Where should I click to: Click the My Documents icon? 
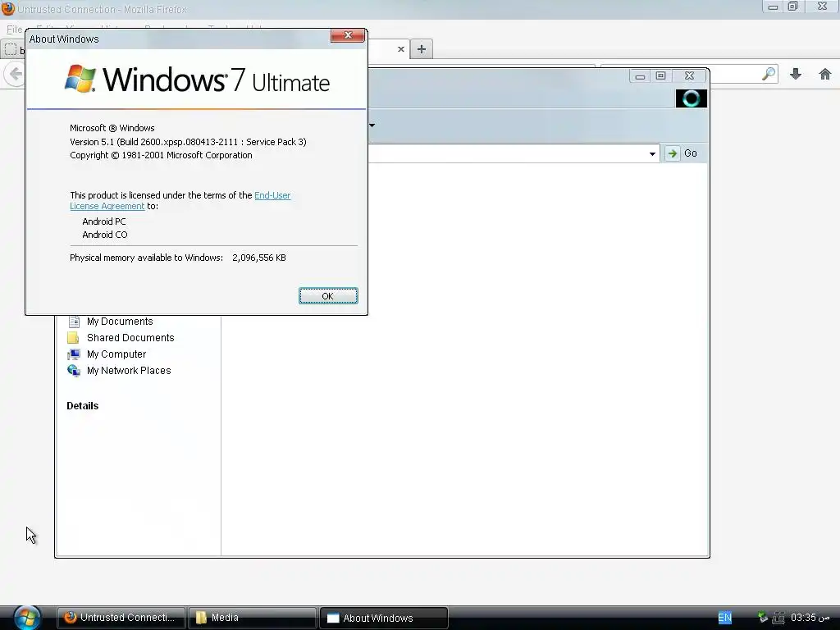(74, 322)
